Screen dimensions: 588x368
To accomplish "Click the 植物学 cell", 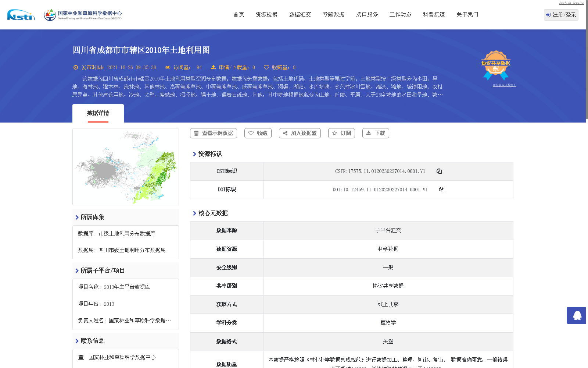I will (x=388, y=323).
